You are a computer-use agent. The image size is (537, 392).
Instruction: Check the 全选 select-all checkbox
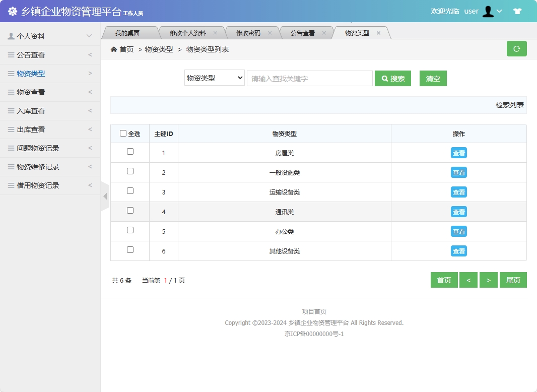coord(123,133)
